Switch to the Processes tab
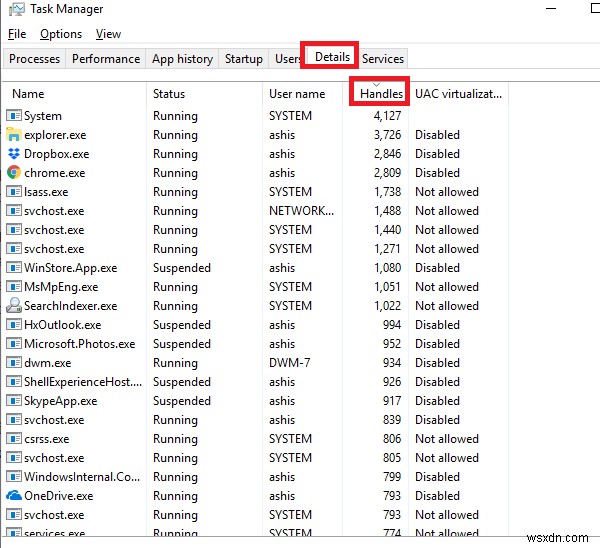Image resolution: width=600 pixels, height=548 pixels. [34, 59]
